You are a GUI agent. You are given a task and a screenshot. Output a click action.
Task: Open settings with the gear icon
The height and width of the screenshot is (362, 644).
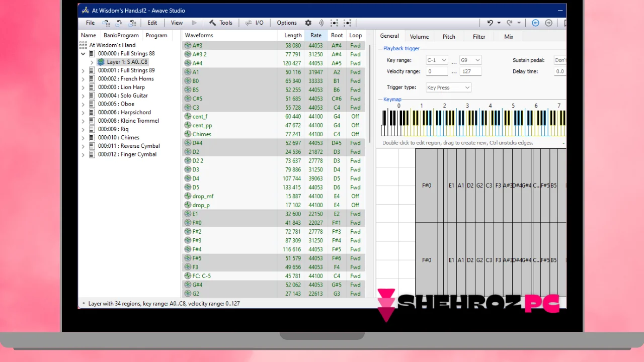tap(308, 23)
